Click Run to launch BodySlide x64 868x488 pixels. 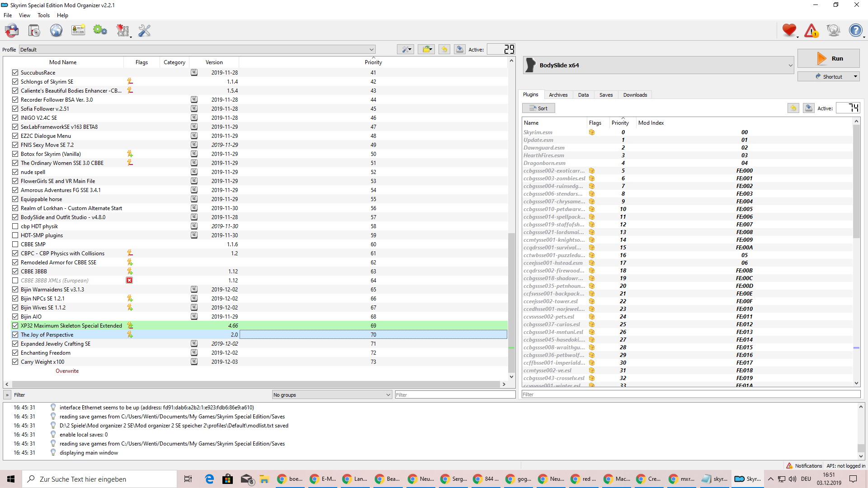[829, 58]
